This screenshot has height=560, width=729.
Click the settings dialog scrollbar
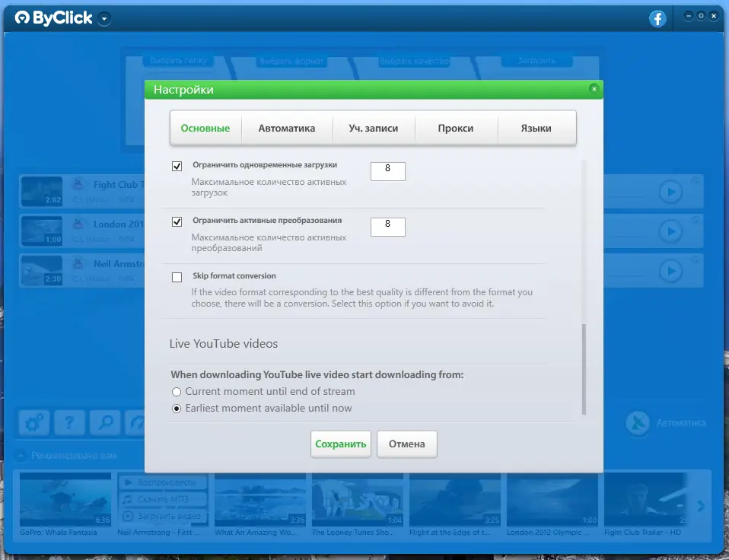584,369
